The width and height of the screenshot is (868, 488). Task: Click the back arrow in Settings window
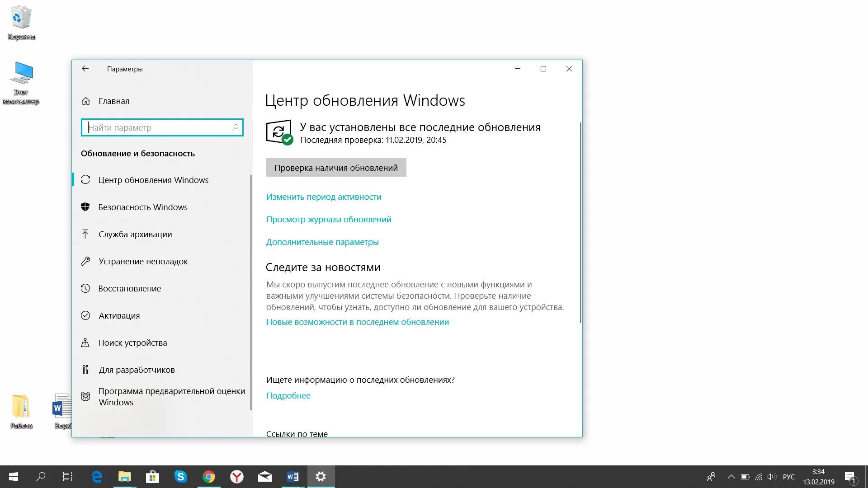click(85, 69)
